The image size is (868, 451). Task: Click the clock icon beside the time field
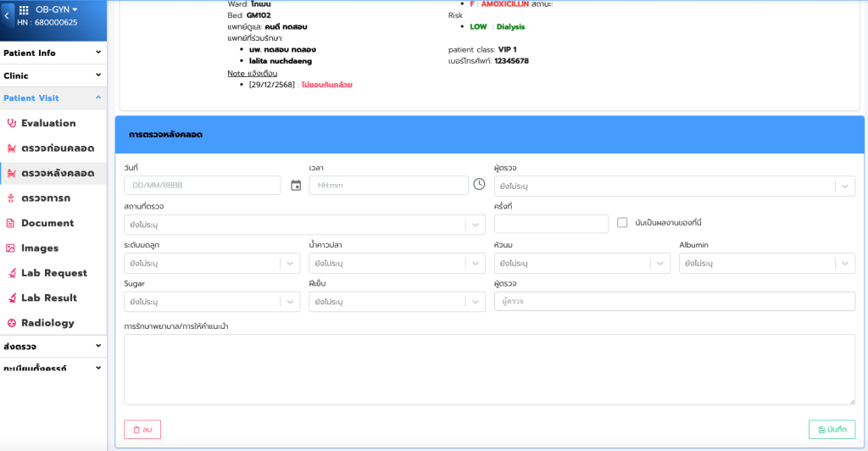coord(479,185)
